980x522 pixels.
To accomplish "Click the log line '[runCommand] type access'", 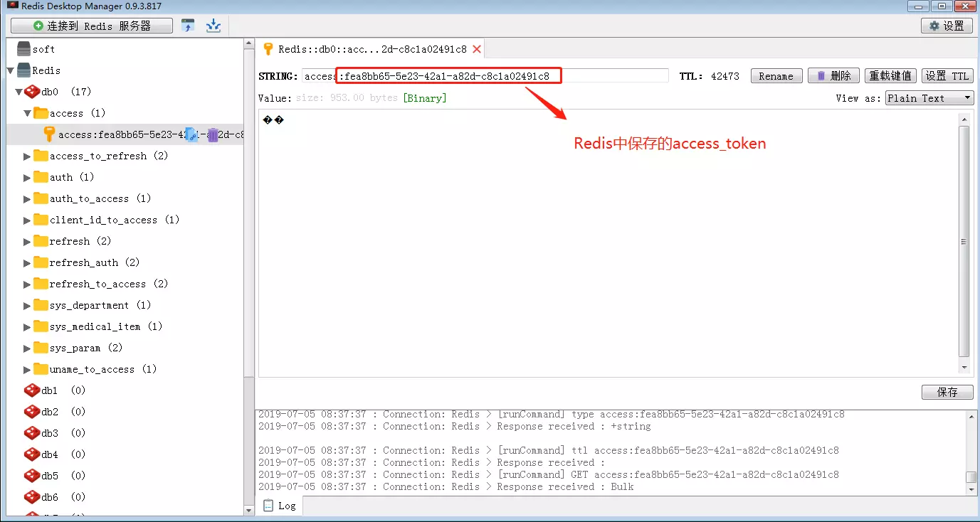I will pyautogui.click(x=552, y=414).
